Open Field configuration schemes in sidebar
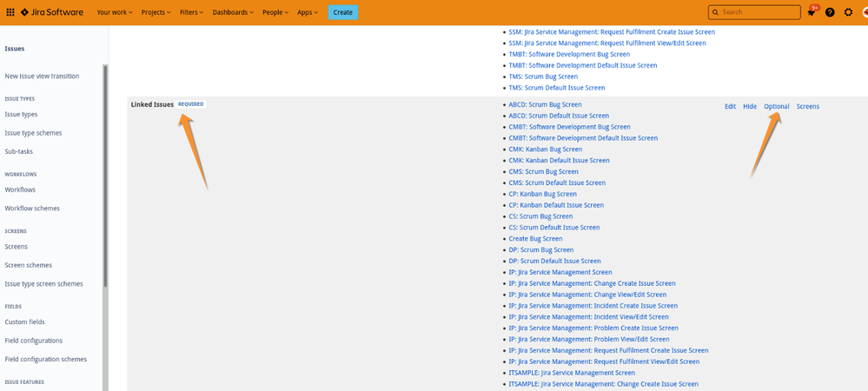Image resolution: width=868 pixels, height=391 pixels. tap(46, 359)
